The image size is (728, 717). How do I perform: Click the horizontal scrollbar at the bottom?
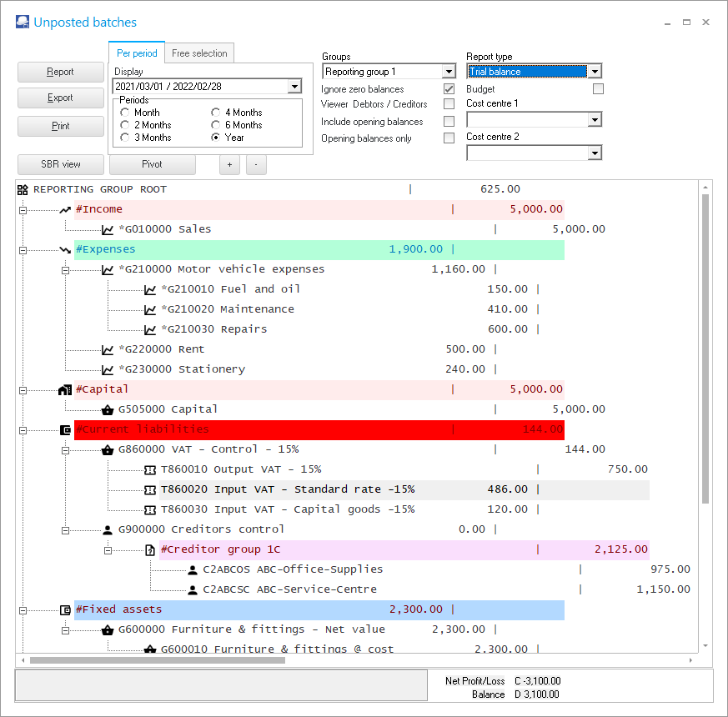[x=157, y=660]
